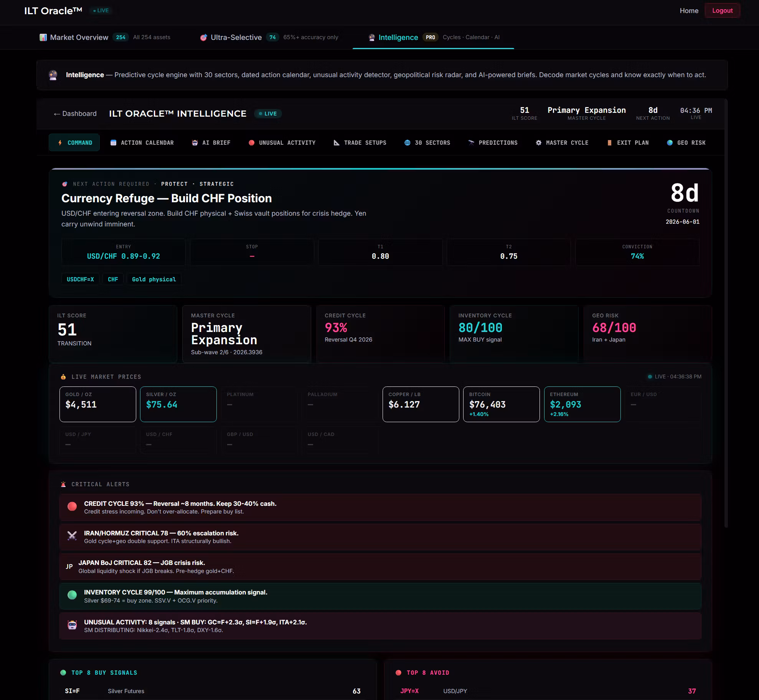Viewport: 759px width, 700px height.
Task: Click the target icon beside Next Action Required
Action: point(64,184)
